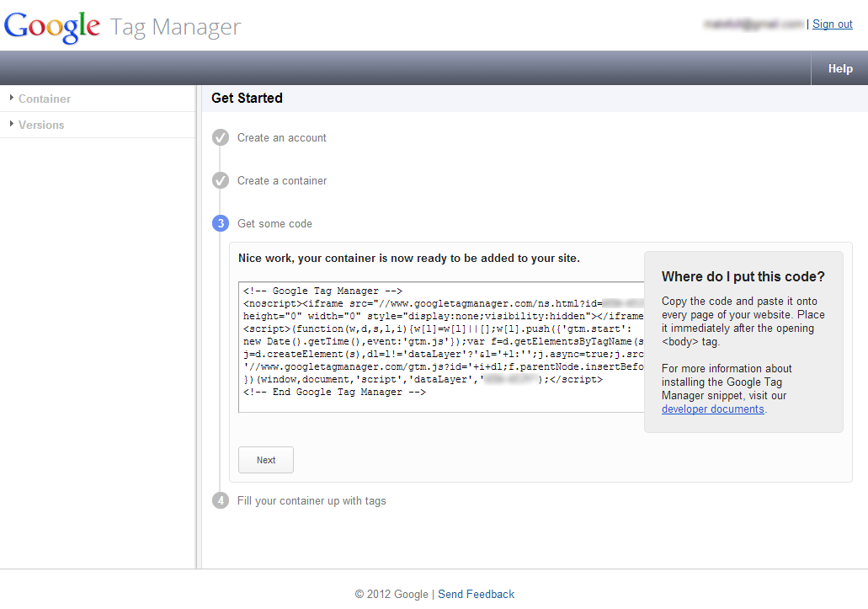Screen dimensions: 868x609
Task: Click inside the container code snippet box
Action: 438,341
